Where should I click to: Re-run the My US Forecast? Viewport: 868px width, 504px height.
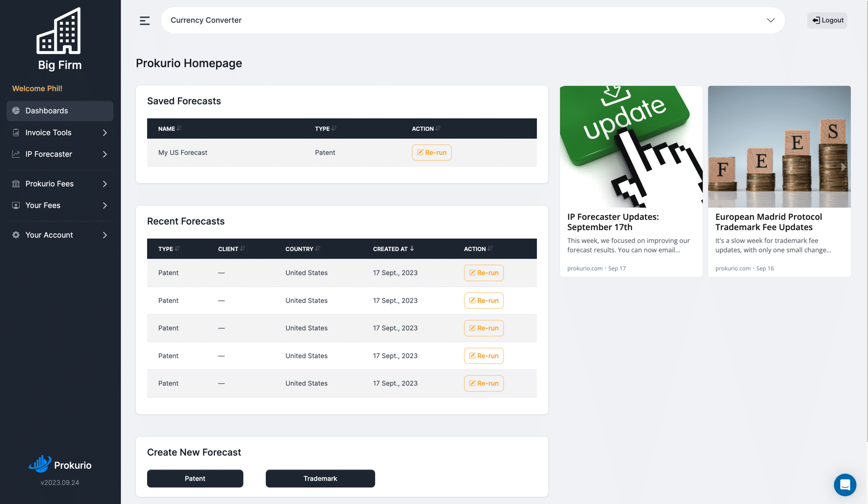tap(431, 153)
